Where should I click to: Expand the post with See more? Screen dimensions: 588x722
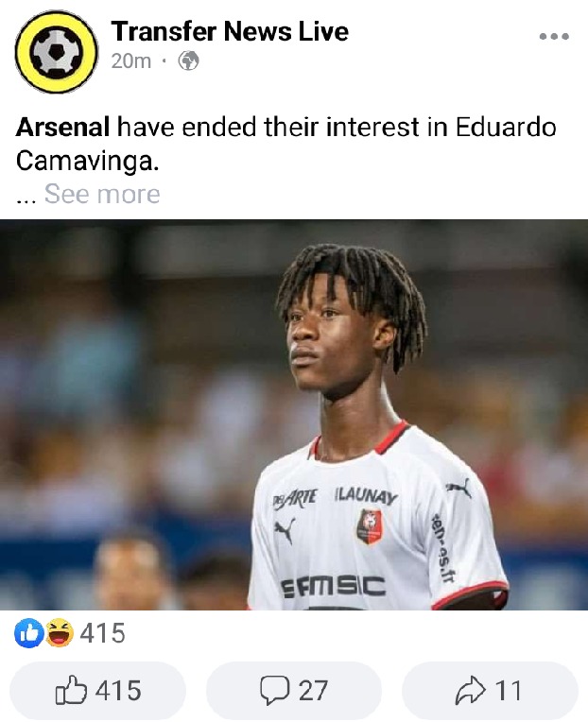click(102, 194)
